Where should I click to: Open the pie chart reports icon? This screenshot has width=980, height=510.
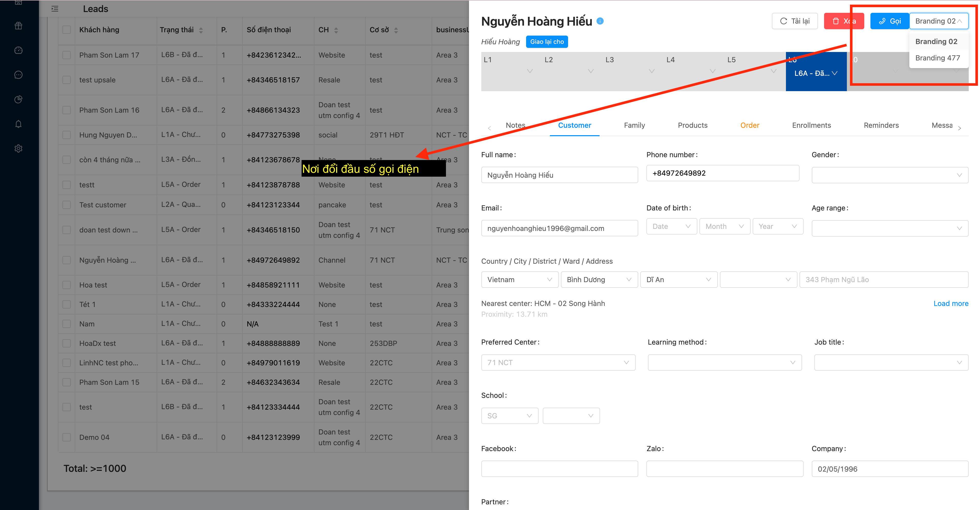(x=18, y=99)
